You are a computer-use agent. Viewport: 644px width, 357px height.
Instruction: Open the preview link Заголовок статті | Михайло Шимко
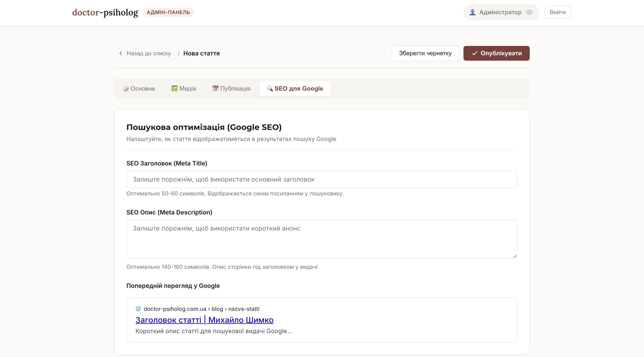204,320
